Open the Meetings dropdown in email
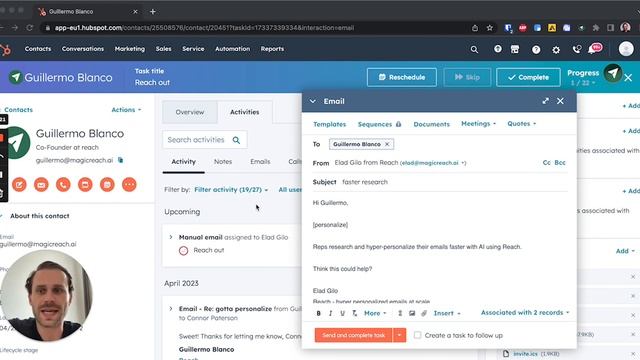The height and width of the screenshot is (360, 640). 478,124
